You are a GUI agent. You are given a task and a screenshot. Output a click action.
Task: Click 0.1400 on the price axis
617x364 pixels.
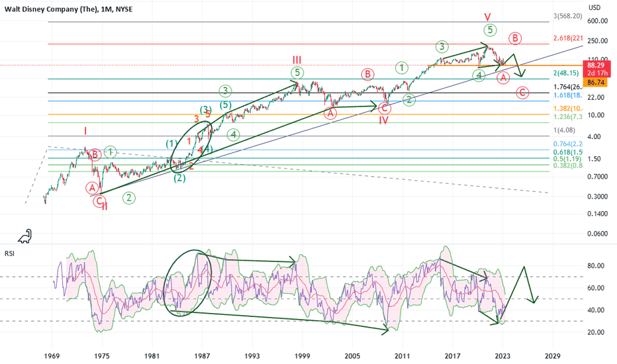coord(597,214)
